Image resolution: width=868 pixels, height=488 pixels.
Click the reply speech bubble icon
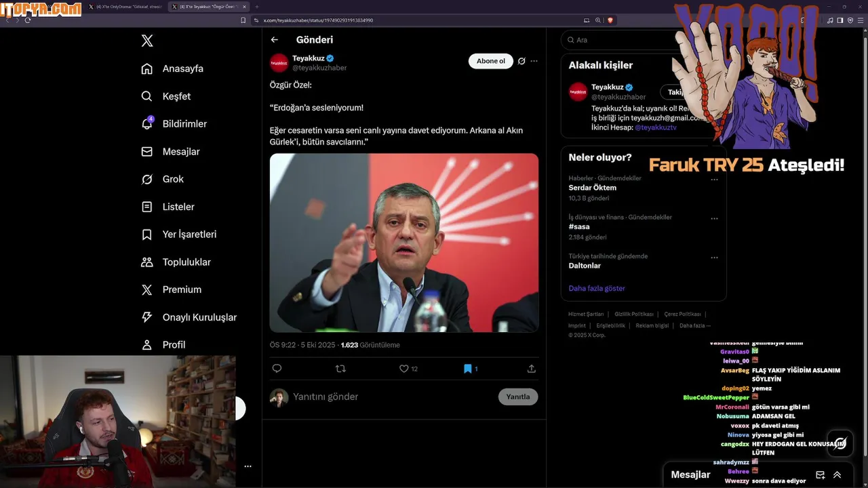(277, 369)
